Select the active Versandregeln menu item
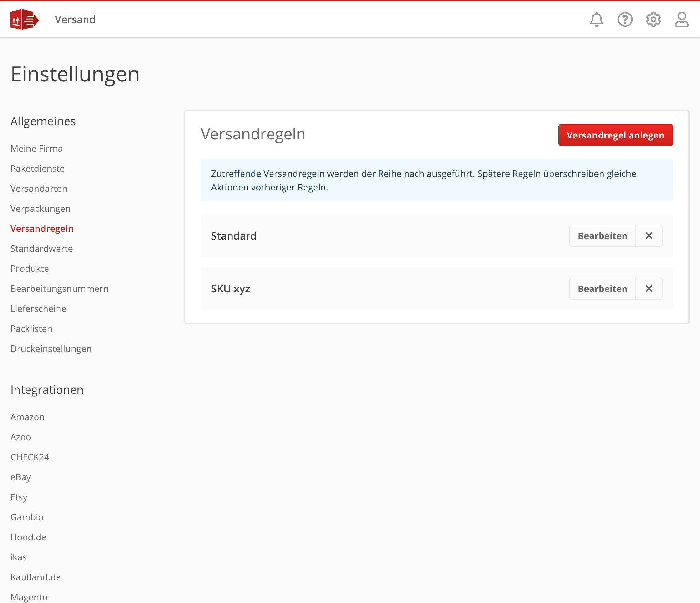The image size is (700, 603). point(42,229)
